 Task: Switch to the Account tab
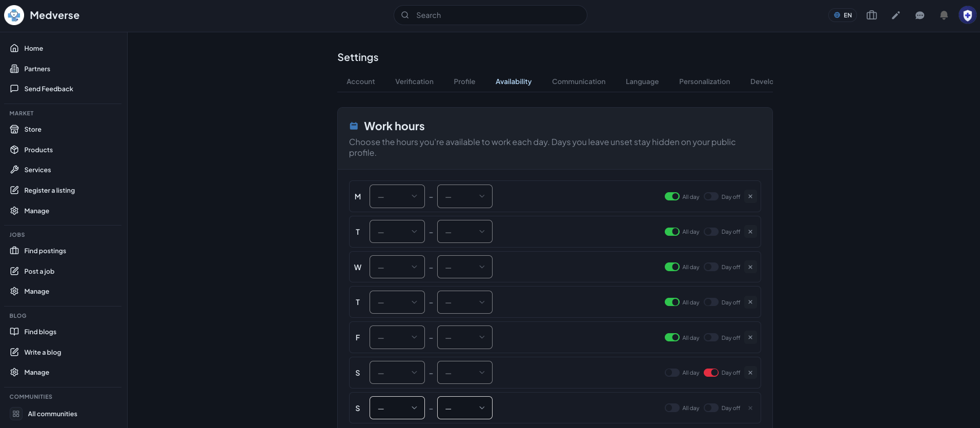click(361, 81)
